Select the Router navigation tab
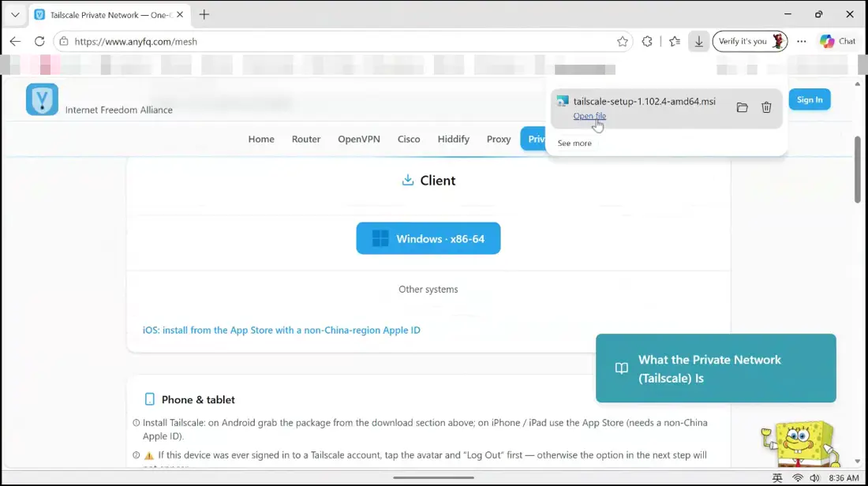The width and height of the screenshot is (868, 486). click(x=305, y=139)
